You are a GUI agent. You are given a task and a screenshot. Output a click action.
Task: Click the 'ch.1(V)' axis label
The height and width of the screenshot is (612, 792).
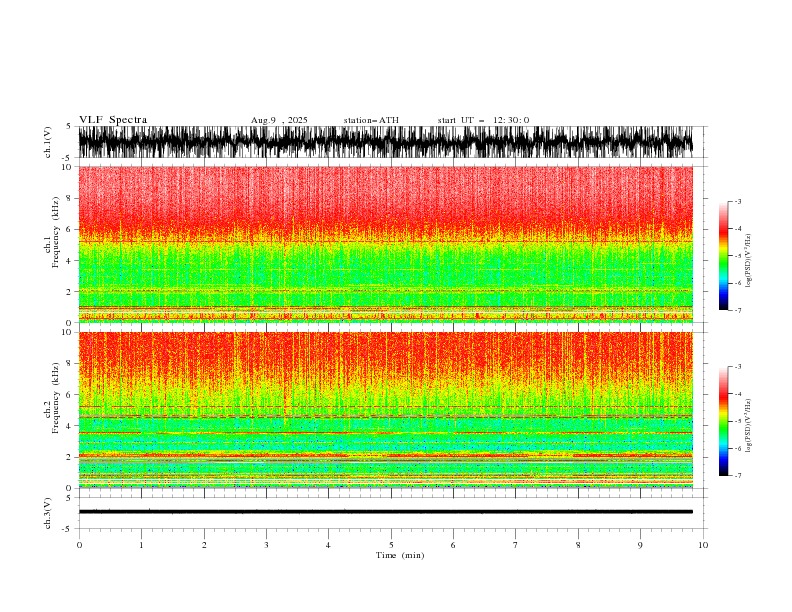(48, 142)
